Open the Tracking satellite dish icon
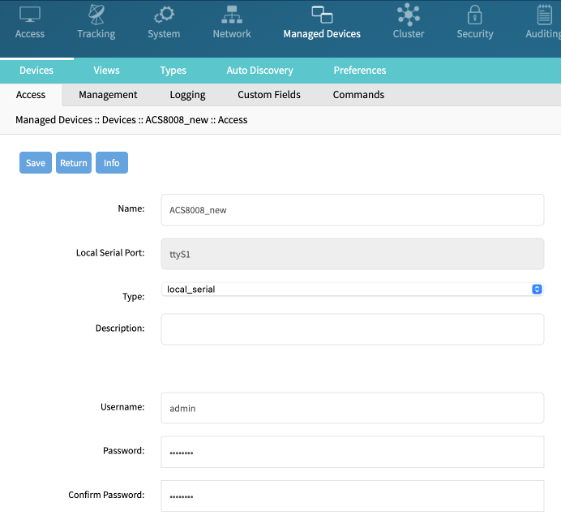The width and height of the screenshot is (562, 528). pyautogui.click(x=96, y=15)
